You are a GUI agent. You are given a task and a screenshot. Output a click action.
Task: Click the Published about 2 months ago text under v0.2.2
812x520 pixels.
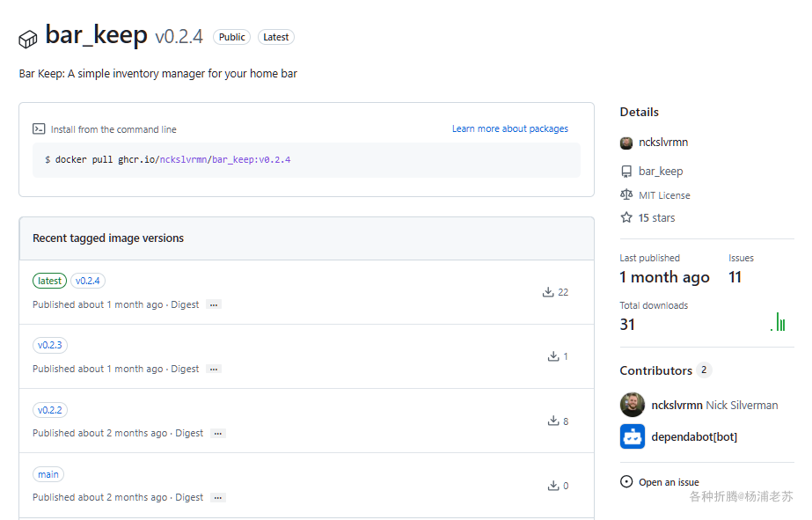tap(100, 433)
